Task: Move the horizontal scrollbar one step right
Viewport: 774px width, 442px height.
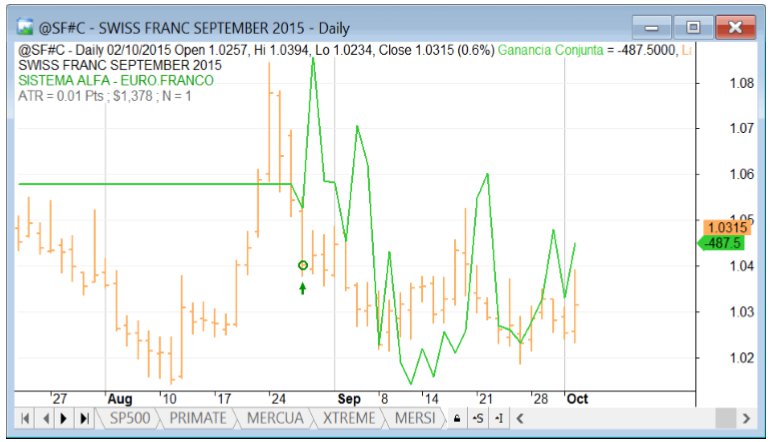Action: click(x=746, y=419)
